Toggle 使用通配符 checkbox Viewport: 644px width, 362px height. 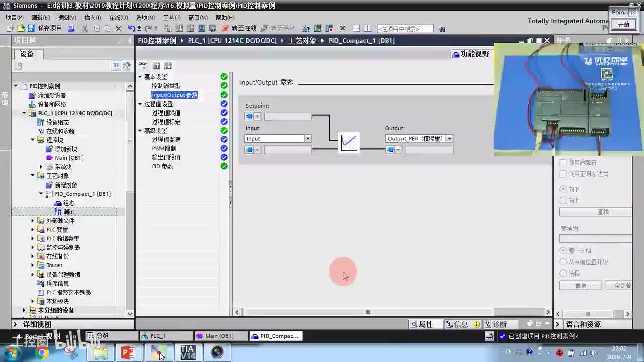[563, 163]
